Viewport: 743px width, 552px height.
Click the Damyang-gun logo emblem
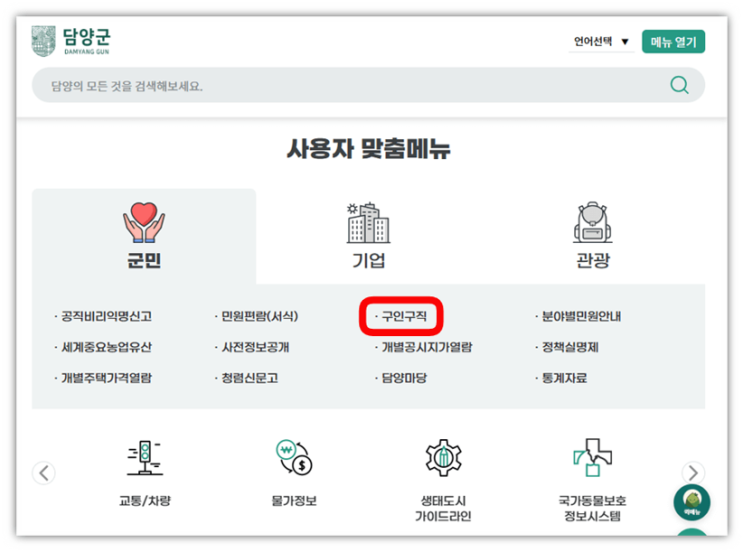click(44, 41)
